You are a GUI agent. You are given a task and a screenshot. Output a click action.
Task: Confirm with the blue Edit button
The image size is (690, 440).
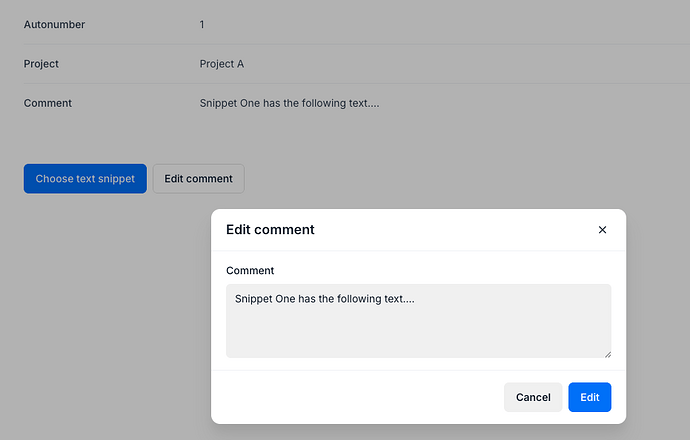click(589, 397)
